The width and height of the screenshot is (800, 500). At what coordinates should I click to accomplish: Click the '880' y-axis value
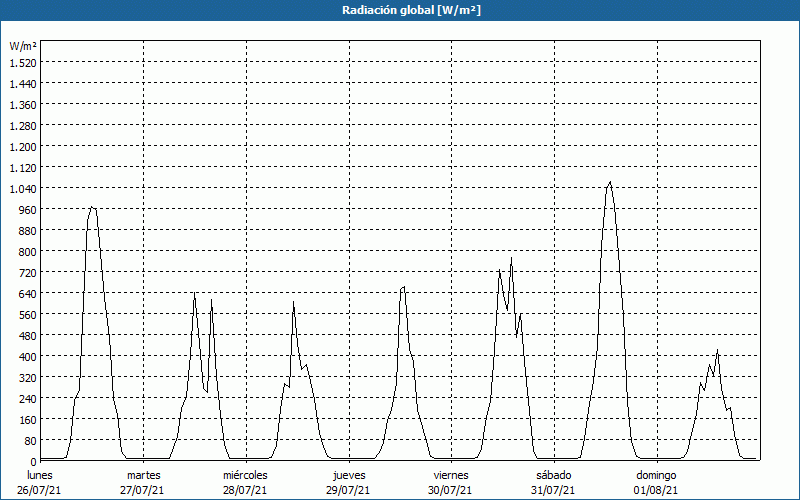coord(28,231)
